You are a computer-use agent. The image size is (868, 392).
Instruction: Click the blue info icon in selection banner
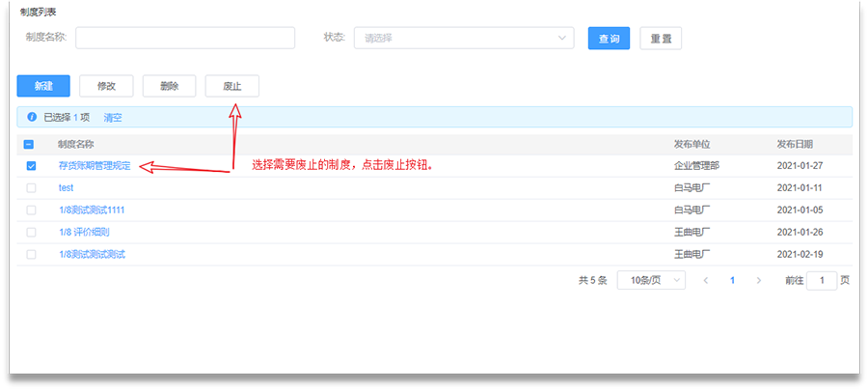coord(31,117)
